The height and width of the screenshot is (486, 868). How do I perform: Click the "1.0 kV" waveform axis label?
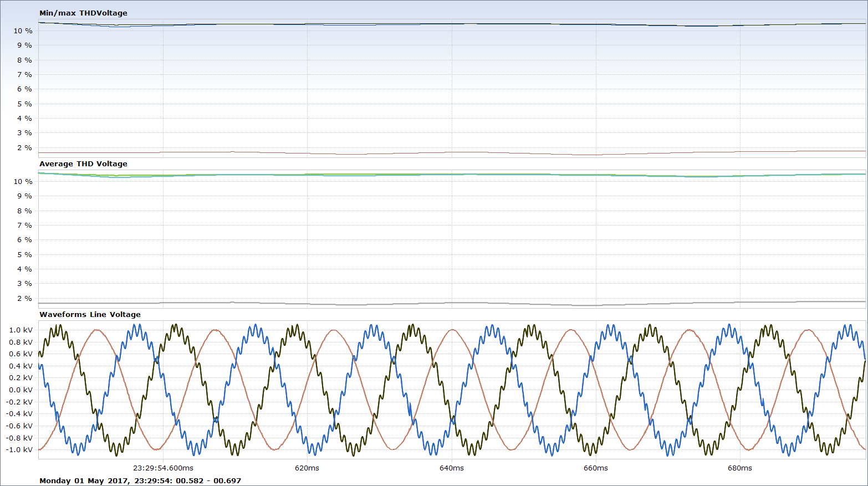pyautogui.click(x=21, y=330)
